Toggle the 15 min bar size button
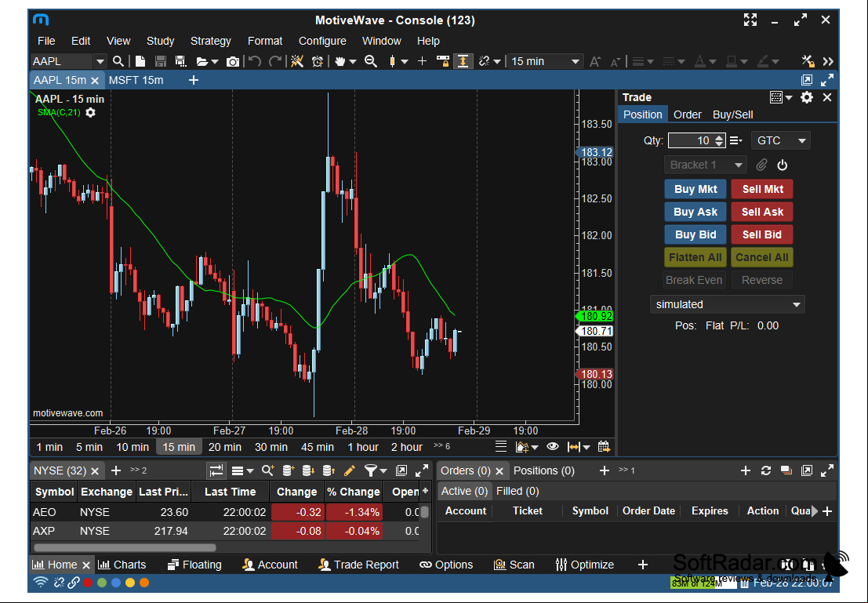The image size is (868, 603). [x=179, y=447]
